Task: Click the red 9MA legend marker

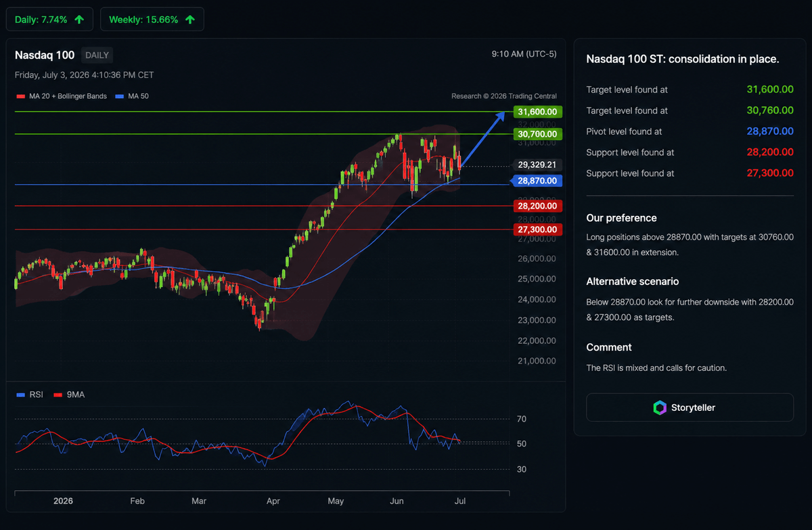Action: pyautogui.click(x=57, y=395)
